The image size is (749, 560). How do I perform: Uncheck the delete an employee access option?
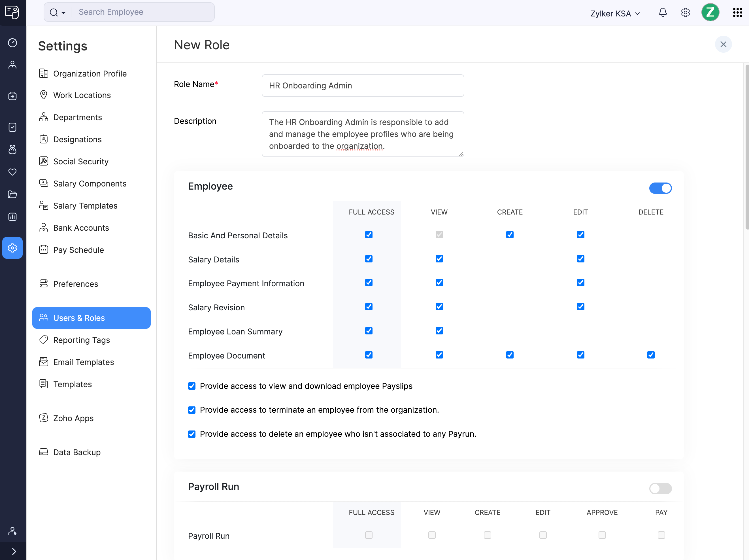(192, 434)
